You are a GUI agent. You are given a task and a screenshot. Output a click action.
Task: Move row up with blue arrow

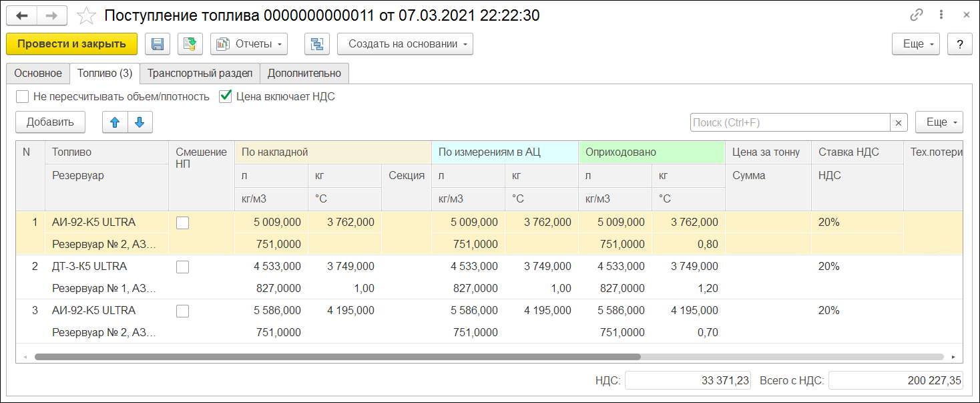[x=115, y=122]
